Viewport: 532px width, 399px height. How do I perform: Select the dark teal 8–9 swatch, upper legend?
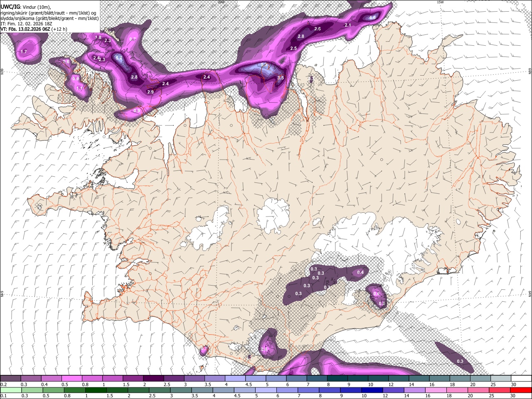(337, 378)
